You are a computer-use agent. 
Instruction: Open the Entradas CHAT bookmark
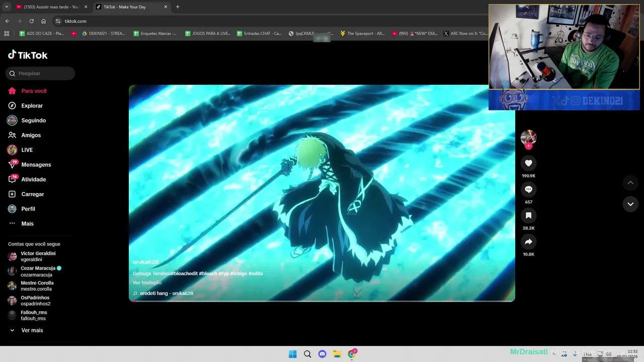pos(259,34)
